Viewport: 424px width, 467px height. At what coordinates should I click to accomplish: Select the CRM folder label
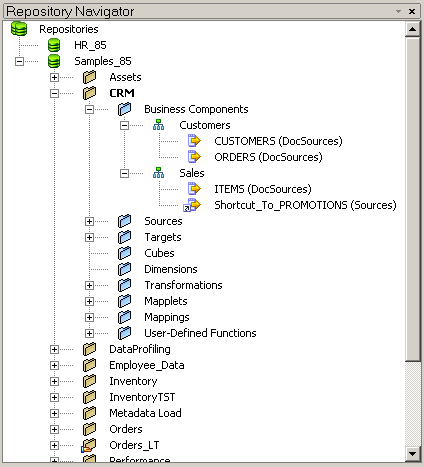(122, 93)
